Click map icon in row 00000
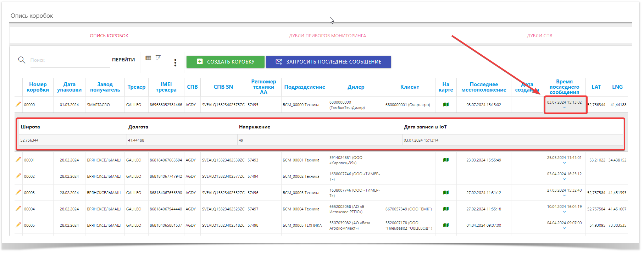 (x=446, y=105)
